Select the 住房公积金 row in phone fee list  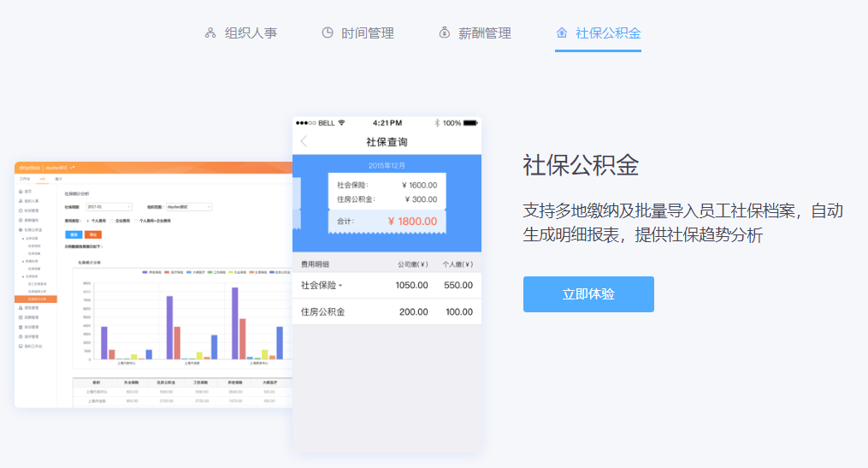387,311
